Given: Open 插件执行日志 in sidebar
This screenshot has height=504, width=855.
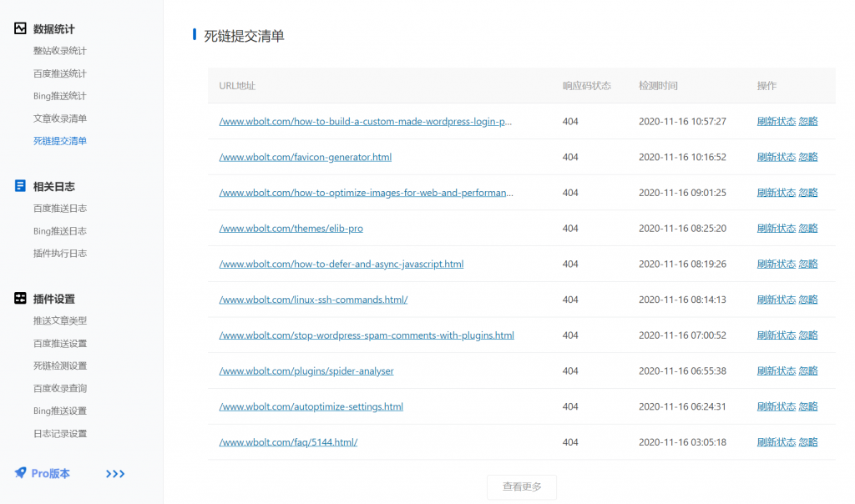Looking at the screenshot, I should 60,254.
